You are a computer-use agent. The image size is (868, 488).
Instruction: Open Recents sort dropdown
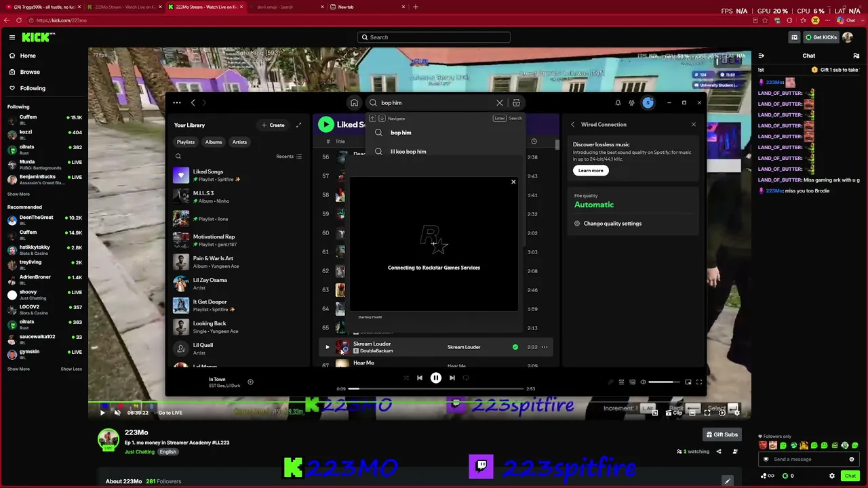click(289, 157)
